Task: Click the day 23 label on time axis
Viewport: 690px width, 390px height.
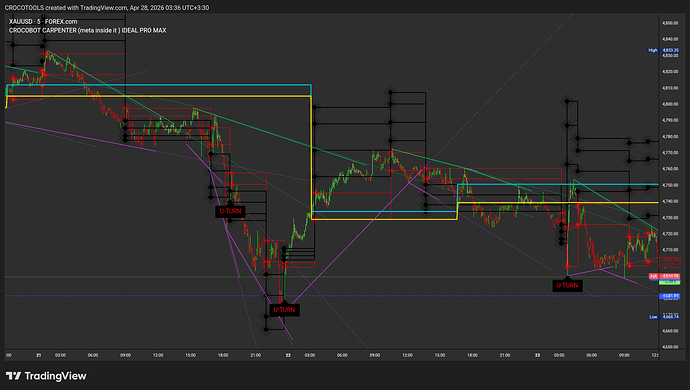Action: click(537, 355)
